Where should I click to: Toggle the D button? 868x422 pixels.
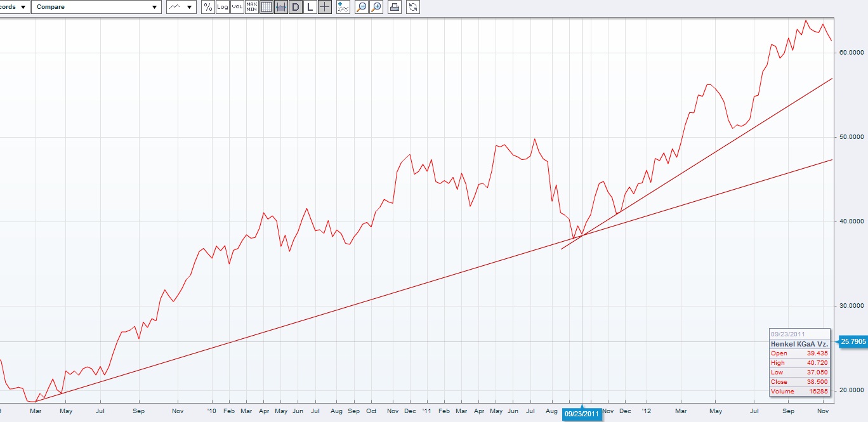(x=295, y=7)
